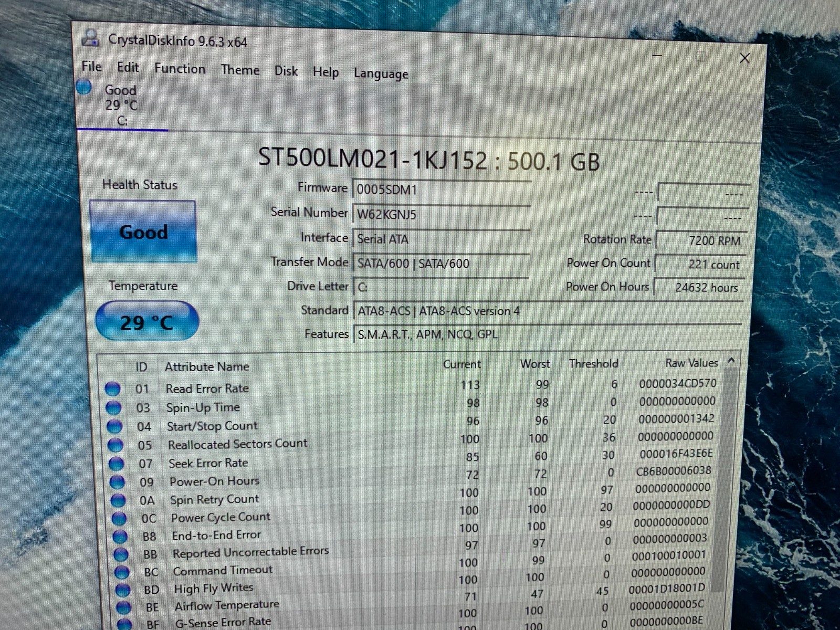The height and width of the screenshot is (630, 840).
Task: Click the Attribute Name column header
Action: click(x=207, y=366)
